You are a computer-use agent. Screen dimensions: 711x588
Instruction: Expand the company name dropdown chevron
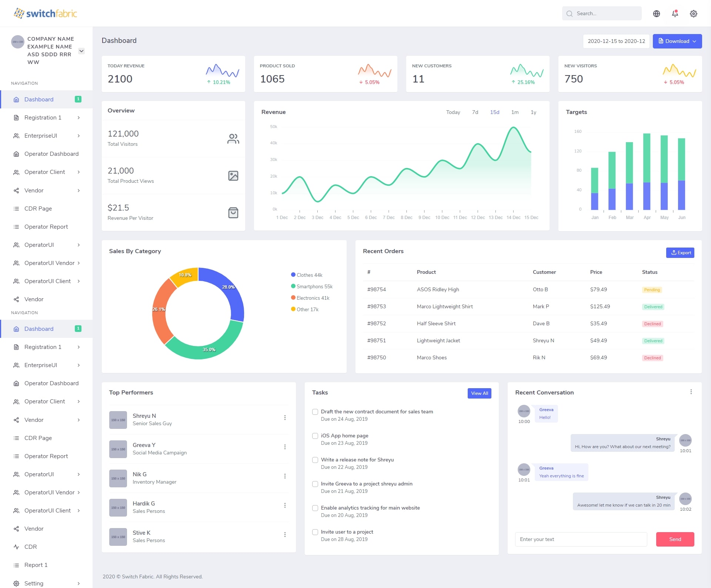81,51
